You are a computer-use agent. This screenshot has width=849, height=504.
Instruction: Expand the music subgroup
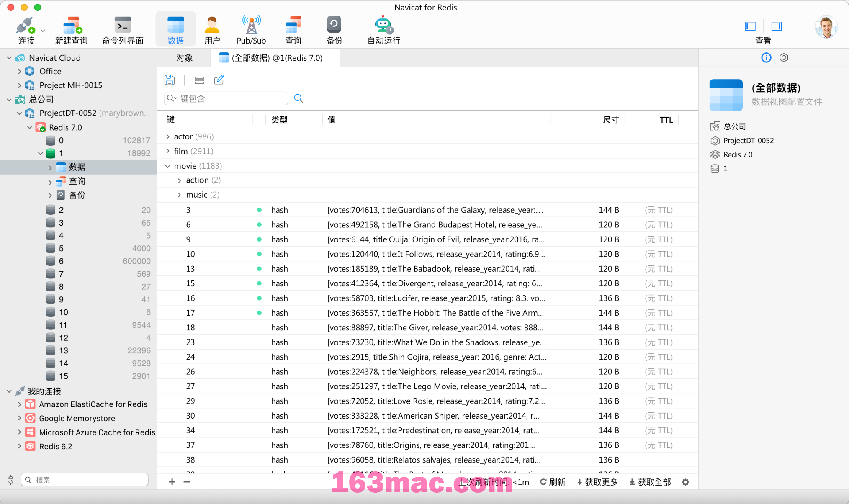(x=180, y=195)
